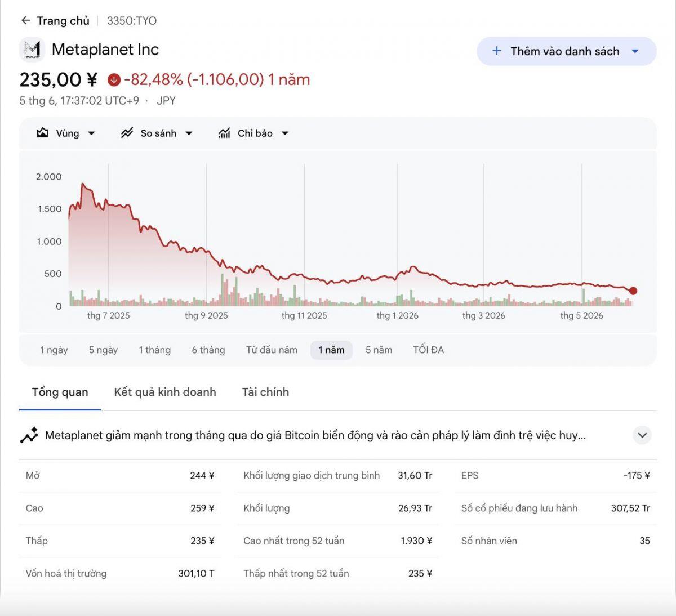Image resolution: width=676 pixels, height=616 pixels.
Task: Click the AI insight sparkle chart icon
Action: click(29, 435)
